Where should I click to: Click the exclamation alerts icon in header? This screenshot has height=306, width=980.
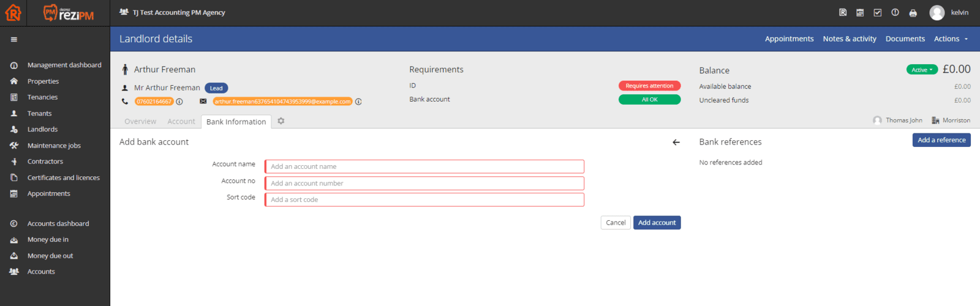(895, 13)
